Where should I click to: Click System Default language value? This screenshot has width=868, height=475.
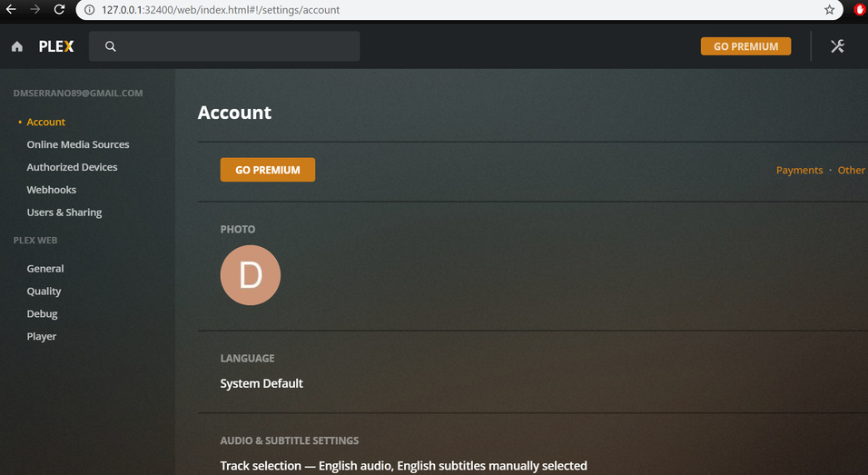point(261,383)
